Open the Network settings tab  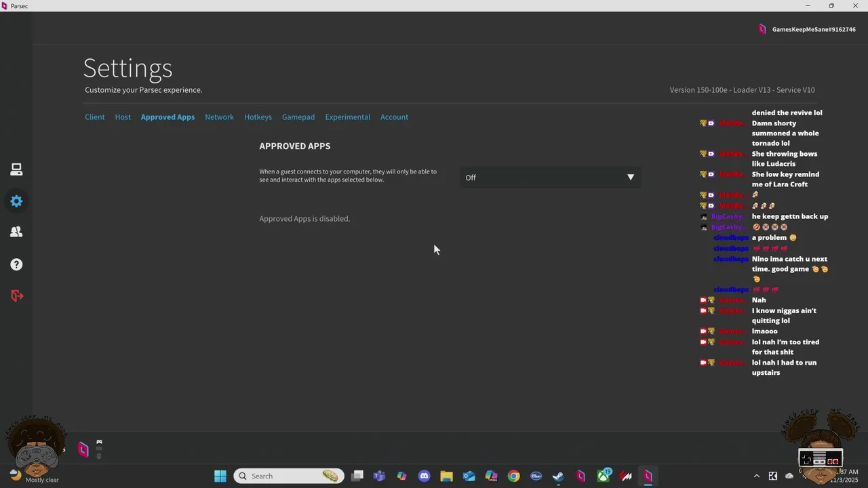(219, 117)
